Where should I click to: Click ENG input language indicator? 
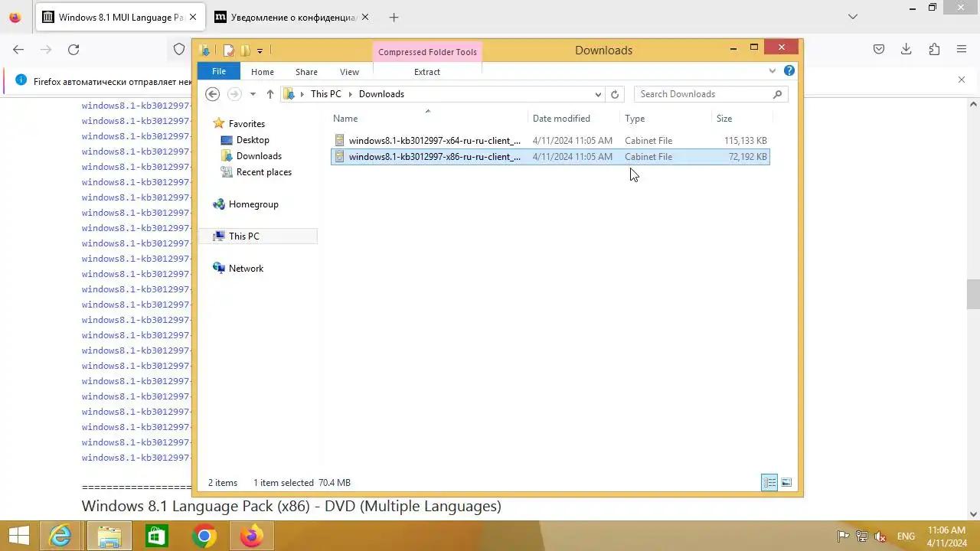pos(906,536)
